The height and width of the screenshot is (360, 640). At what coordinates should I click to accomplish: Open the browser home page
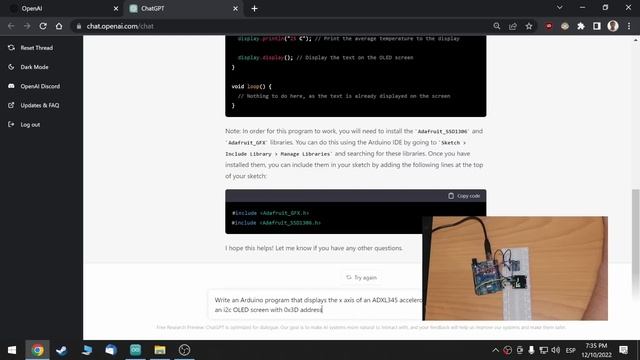tap(59, 26)
